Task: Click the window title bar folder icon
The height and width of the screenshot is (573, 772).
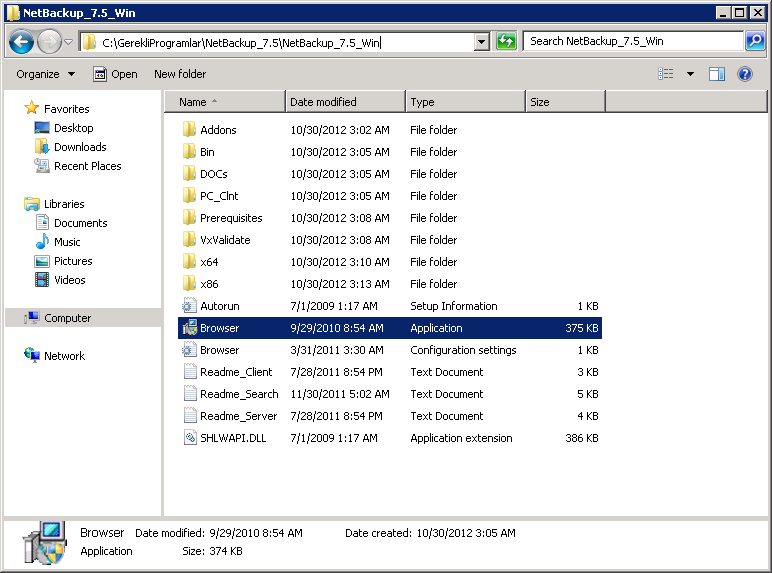Action: pos(13,13)
